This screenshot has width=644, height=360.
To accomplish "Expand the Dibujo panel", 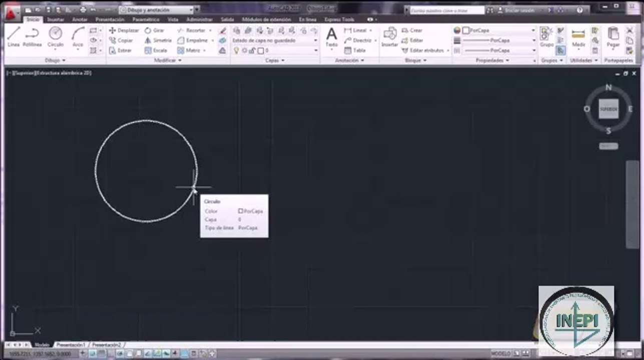I will click(55, 60).
